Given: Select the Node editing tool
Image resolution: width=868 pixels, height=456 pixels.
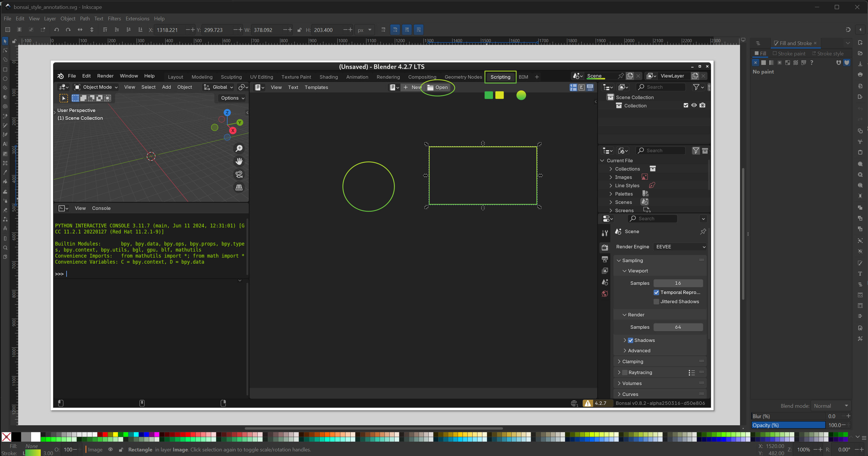Looking at the screenshot, I should (5, 50).
